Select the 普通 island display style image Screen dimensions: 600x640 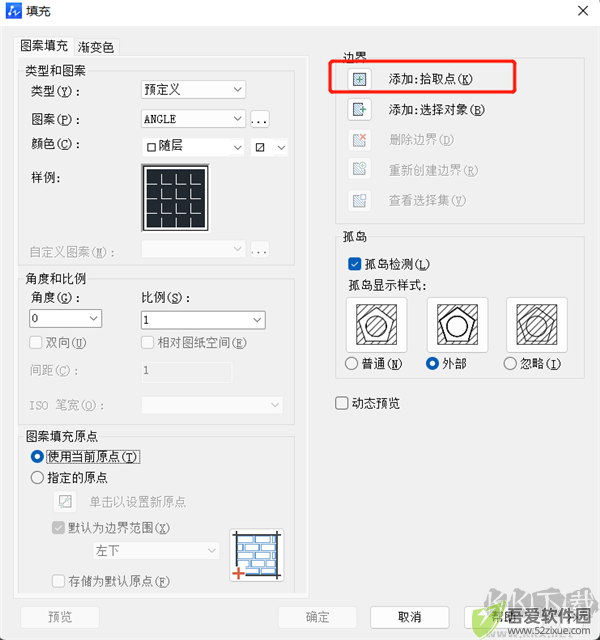tap(376, 325)
